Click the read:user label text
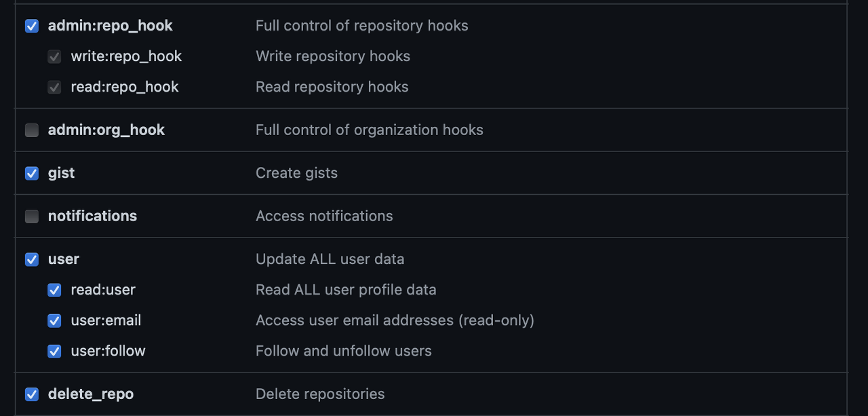 click(x=103, y=290)
